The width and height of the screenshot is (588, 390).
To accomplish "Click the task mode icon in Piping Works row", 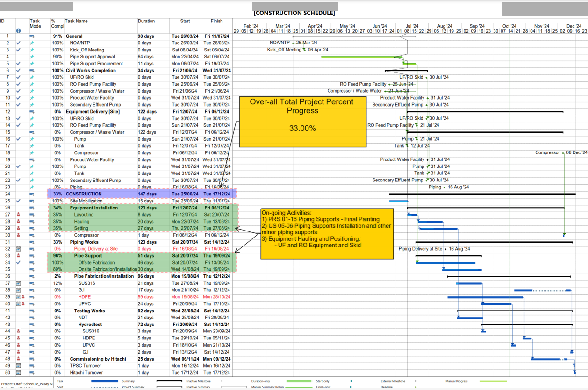I will pyautogui.click(x=32, y=242).
